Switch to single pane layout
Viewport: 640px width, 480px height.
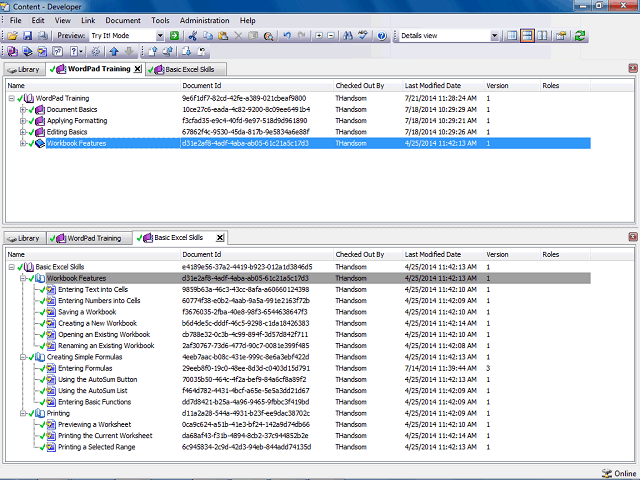click(x=512, y=36)
